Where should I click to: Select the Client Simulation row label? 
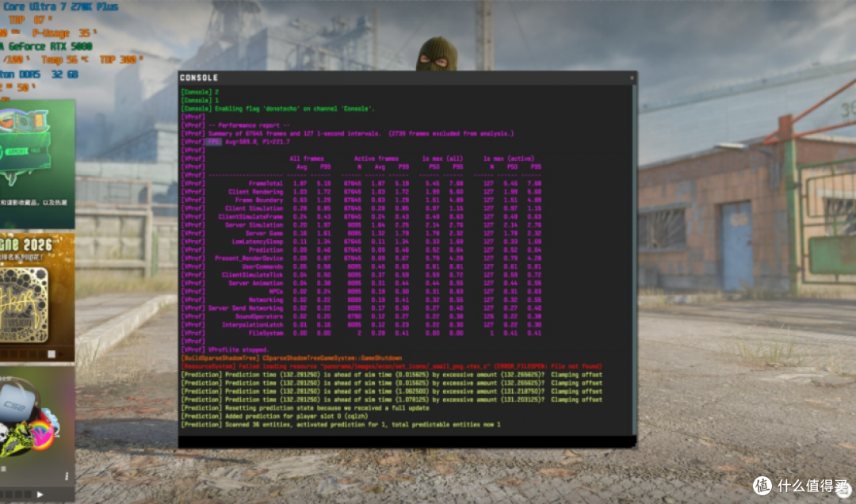coord(254,208)
